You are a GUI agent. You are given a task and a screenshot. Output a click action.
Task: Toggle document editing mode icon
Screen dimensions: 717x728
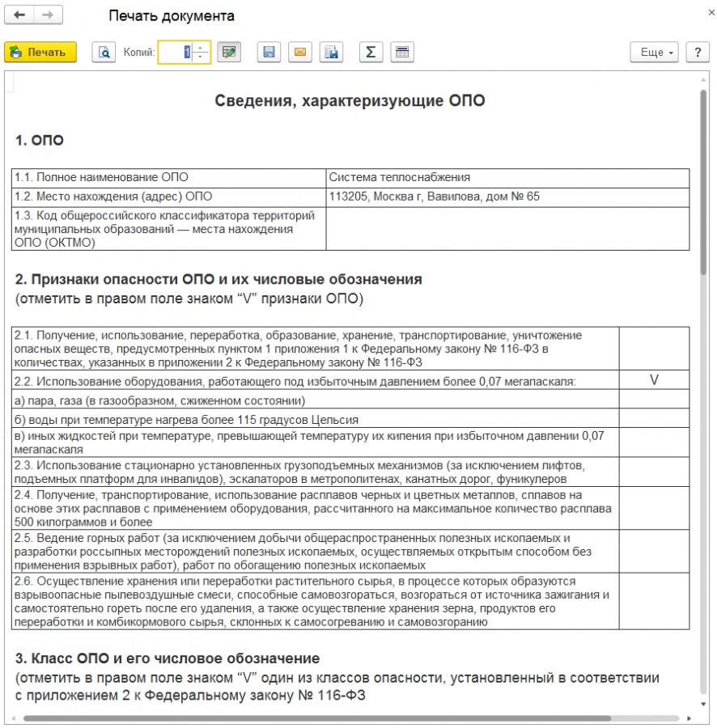tap(229, 52)
